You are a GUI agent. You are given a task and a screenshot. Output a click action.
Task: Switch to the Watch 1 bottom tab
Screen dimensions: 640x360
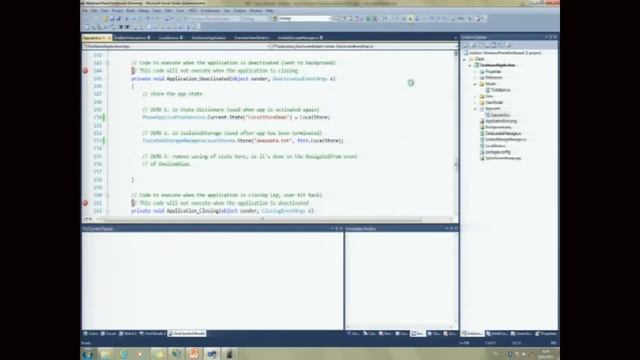(128, 334)
